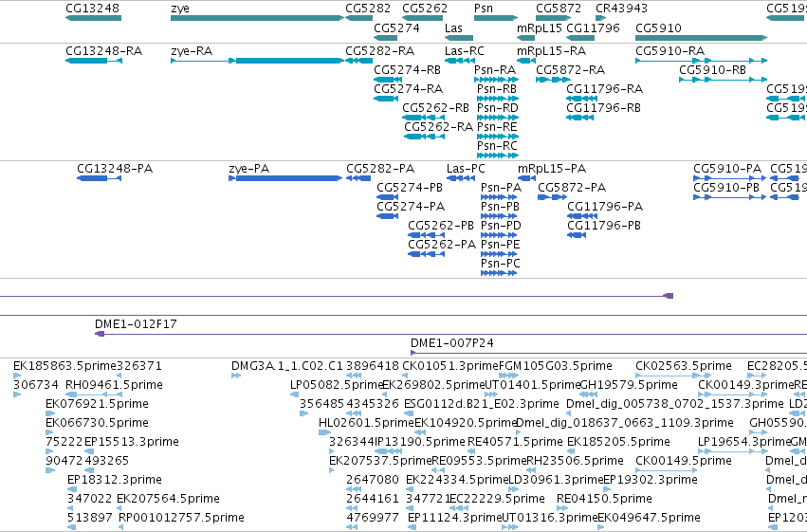Open the CG5910-RA transcript label
Screen dimensions: 807x532
tap(670, 51)
